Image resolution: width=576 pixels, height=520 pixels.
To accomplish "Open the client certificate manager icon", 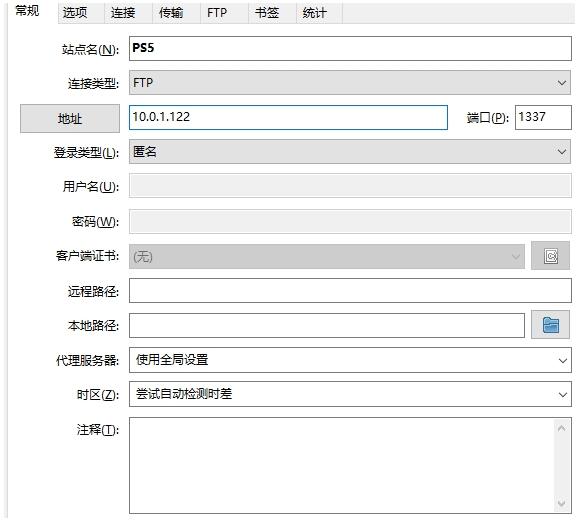I will [550, 256].
